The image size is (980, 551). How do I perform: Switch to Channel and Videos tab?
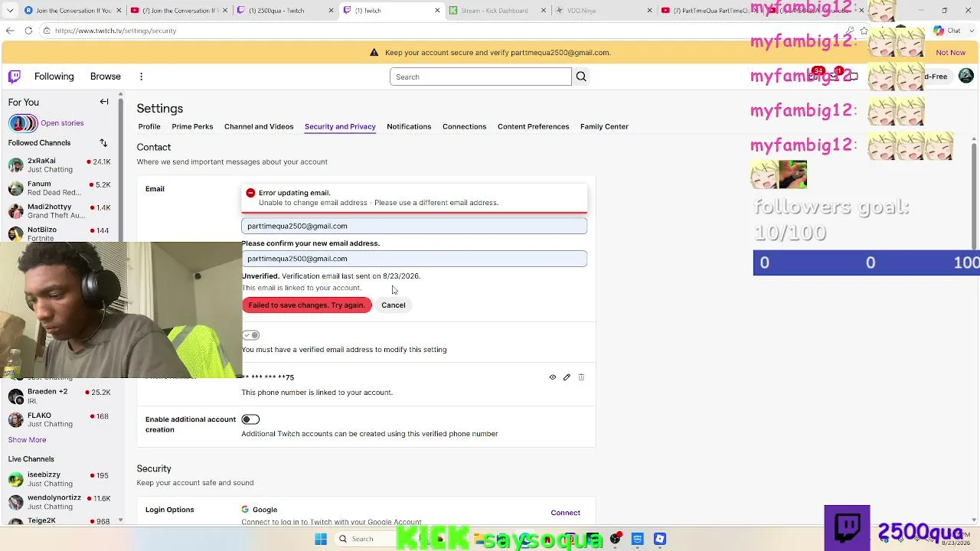259,126
